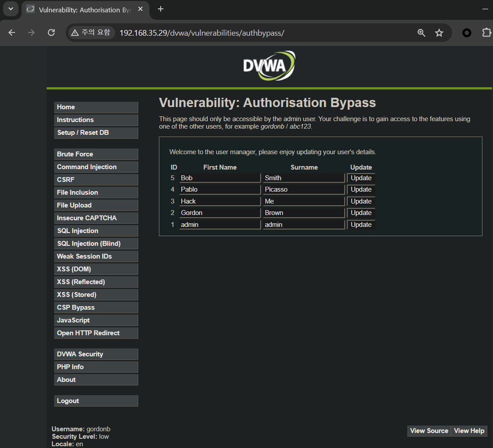Click the round profile icon in toolbar
Viewport: 493px width, 448px height.
[x=467, y=33]
